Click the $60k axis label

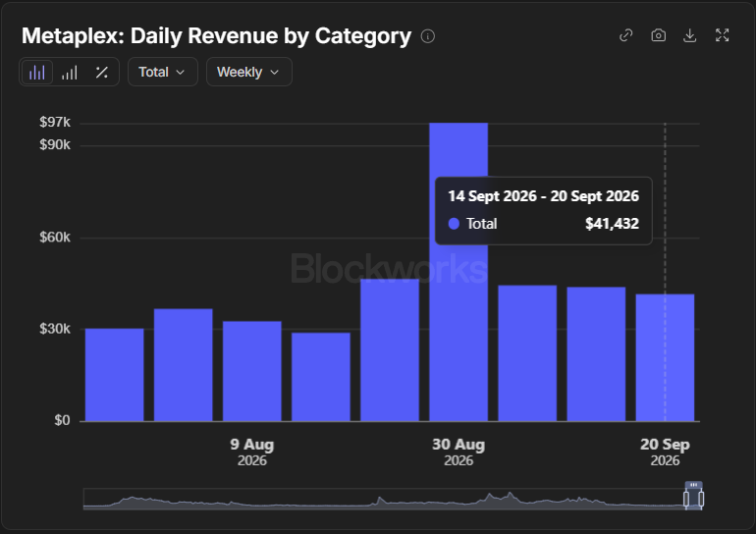tap(55, 238)
